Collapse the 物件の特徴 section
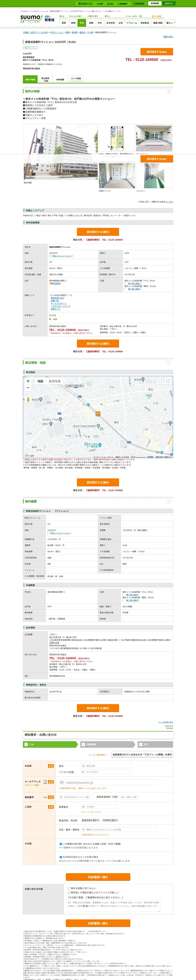Viewport: 196px width, 980px height. pos(169,91)
